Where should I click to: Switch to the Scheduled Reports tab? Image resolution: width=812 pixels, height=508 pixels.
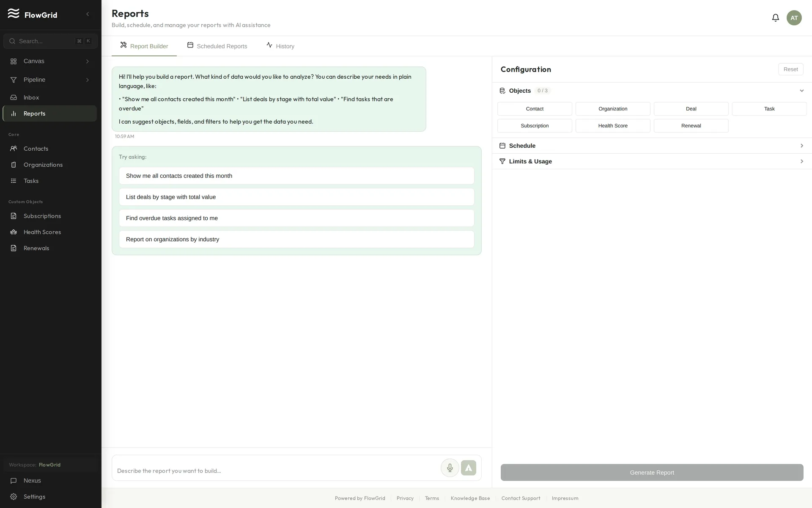coord(217,46)
